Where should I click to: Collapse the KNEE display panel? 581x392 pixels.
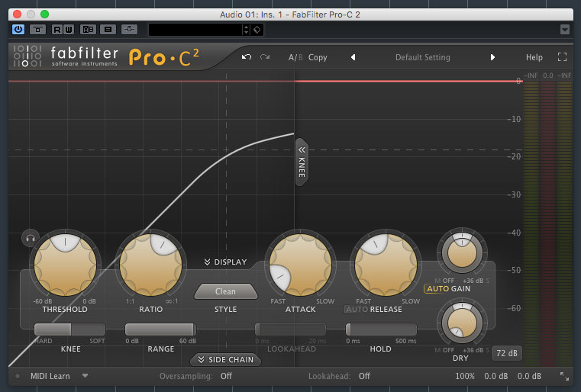point(302,162)
